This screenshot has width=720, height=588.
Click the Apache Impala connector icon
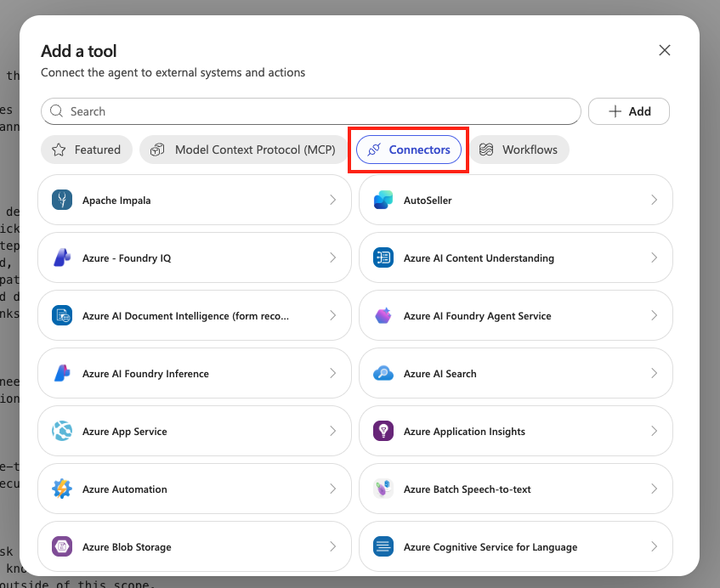[62, 201]
